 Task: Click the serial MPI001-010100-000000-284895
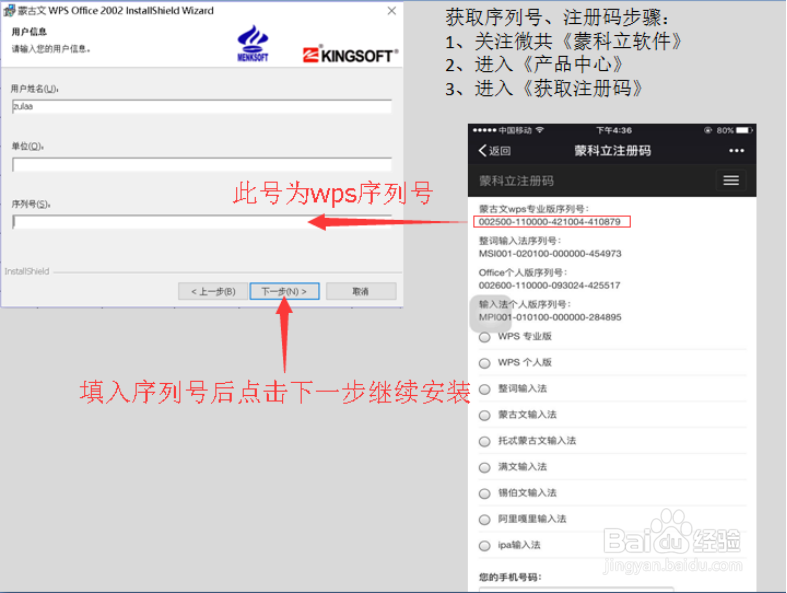[x=550, y=317]
